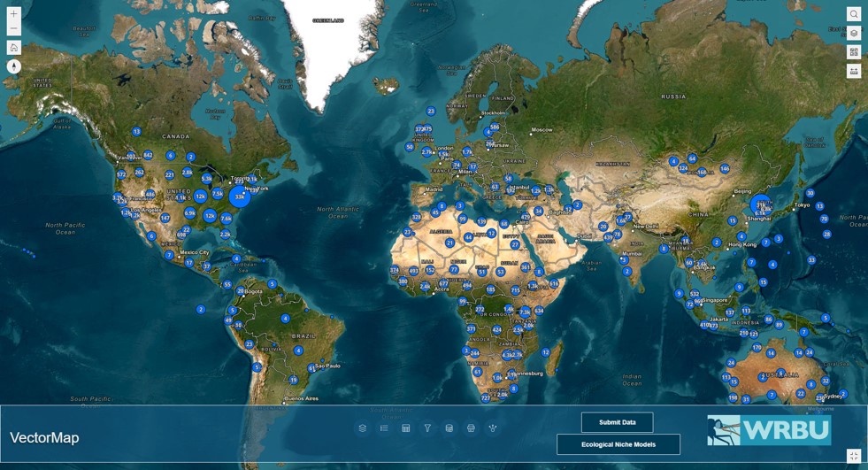Screen dimensions: 868x470
Task: Collapse the panel with the bottom-right corner icon
Action: [x=854, y=456]
